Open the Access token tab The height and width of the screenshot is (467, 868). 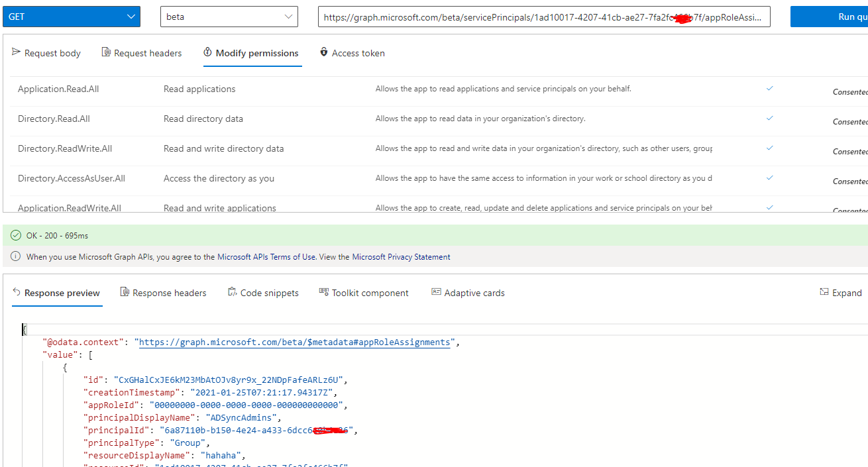pos(352,53)
